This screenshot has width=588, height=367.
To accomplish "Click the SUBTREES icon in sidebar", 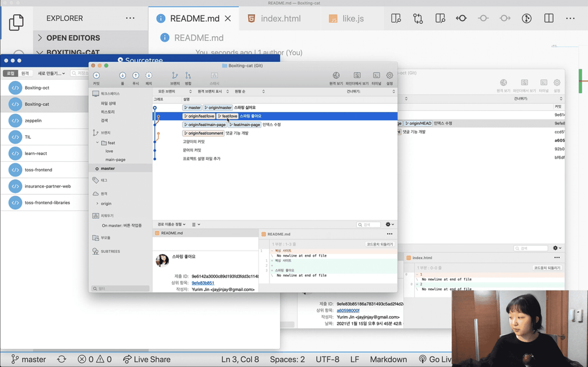I will pyautogui.click(x=96, y=251).
